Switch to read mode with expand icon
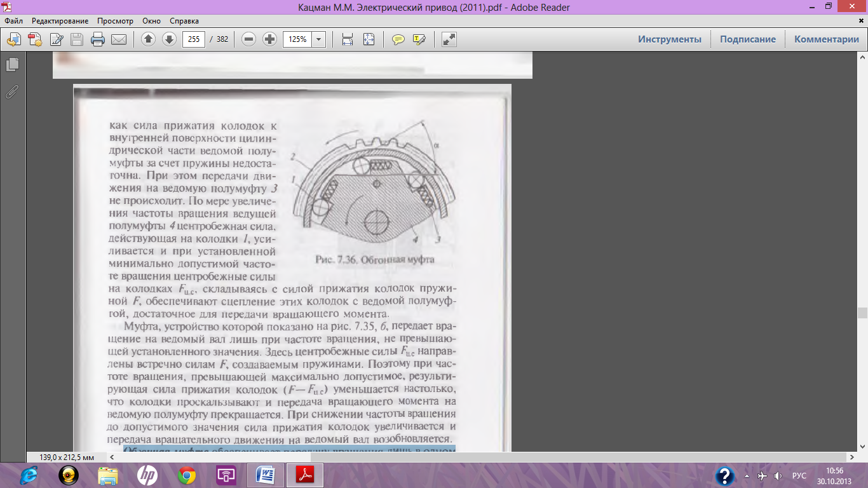The width and height of the screenshot is (868, 488). pyautogui.click(x=449, y=39)
